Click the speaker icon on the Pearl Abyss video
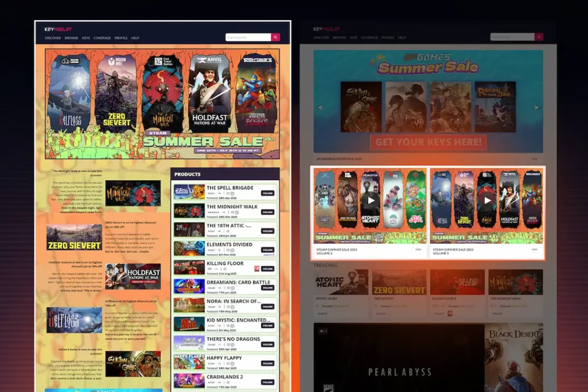 [322, 331]
